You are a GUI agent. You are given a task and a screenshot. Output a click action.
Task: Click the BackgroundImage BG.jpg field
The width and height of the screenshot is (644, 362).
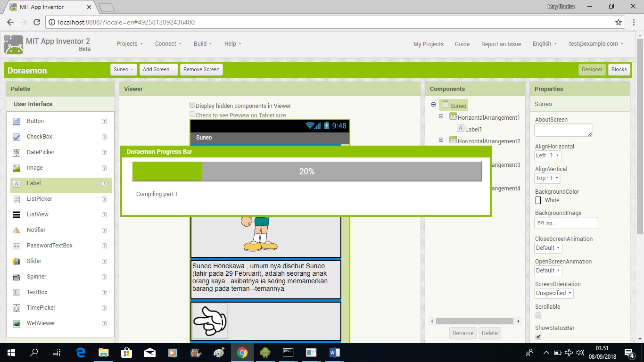pyautogui.click(x=566, y=222)
